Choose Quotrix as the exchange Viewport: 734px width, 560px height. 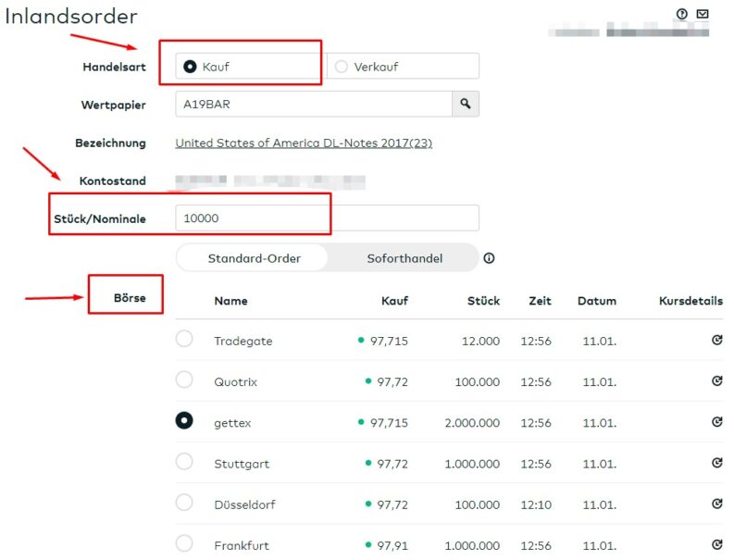tap(184, 380)
